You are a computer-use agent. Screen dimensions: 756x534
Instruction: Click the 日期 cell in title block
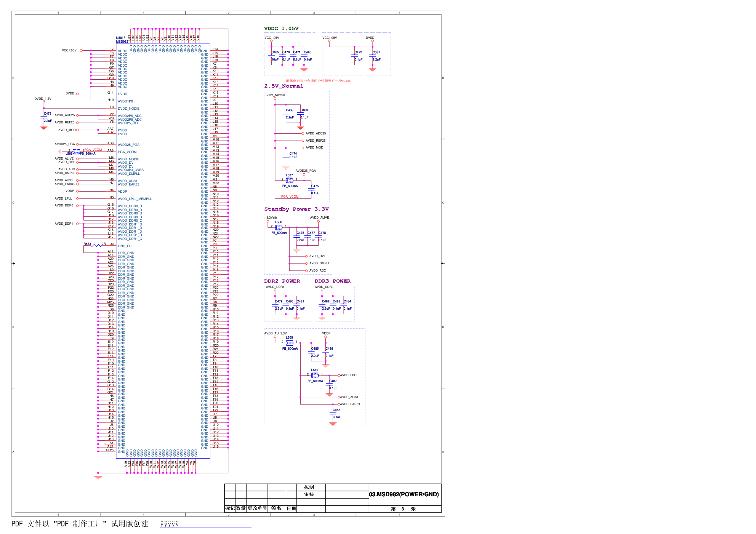[x=292, y=508]
